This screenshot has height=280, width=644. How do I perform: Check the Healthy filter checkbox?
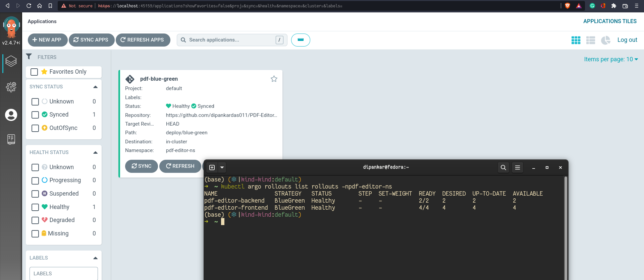click(x=35, y=207)
